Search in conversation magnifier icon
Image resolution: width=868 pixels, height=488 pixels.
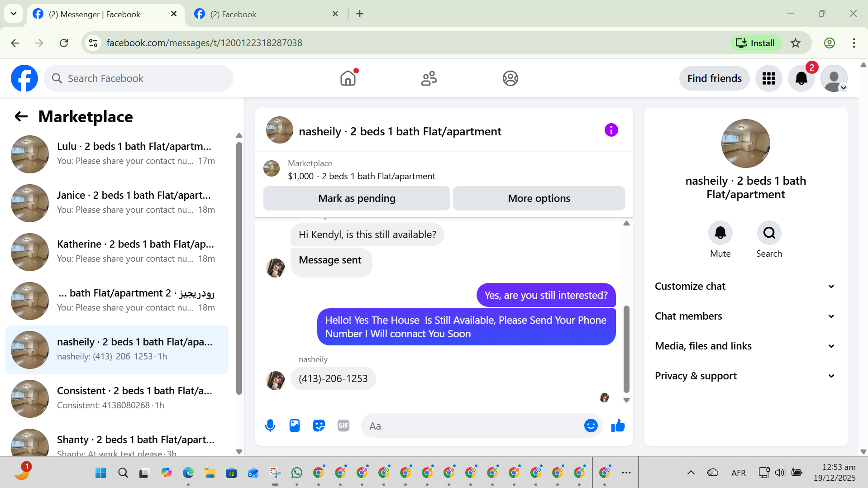point(769,233)
